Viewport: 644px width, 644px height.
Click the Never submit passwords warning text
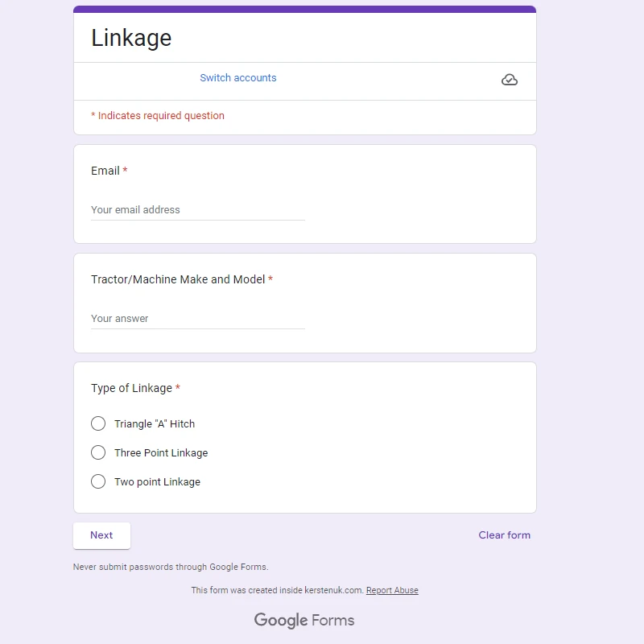tap(171, 567)
